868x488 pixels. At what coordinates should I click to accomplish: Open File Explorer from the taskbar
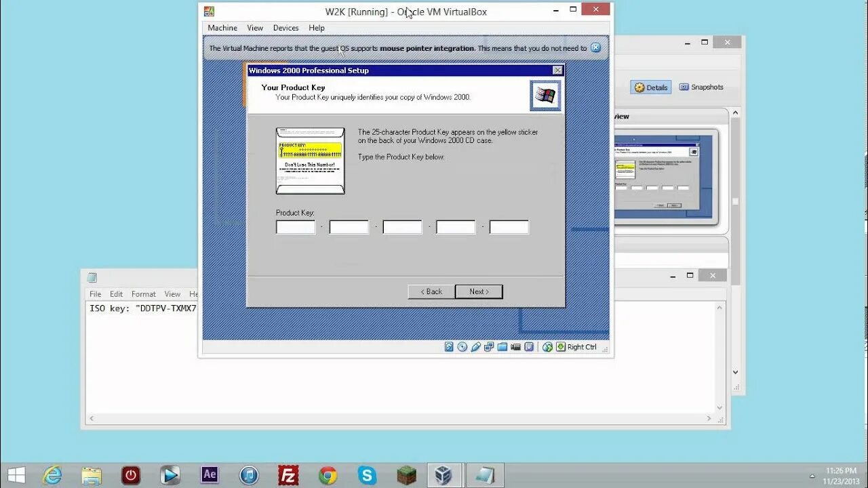tap(92, 475)
